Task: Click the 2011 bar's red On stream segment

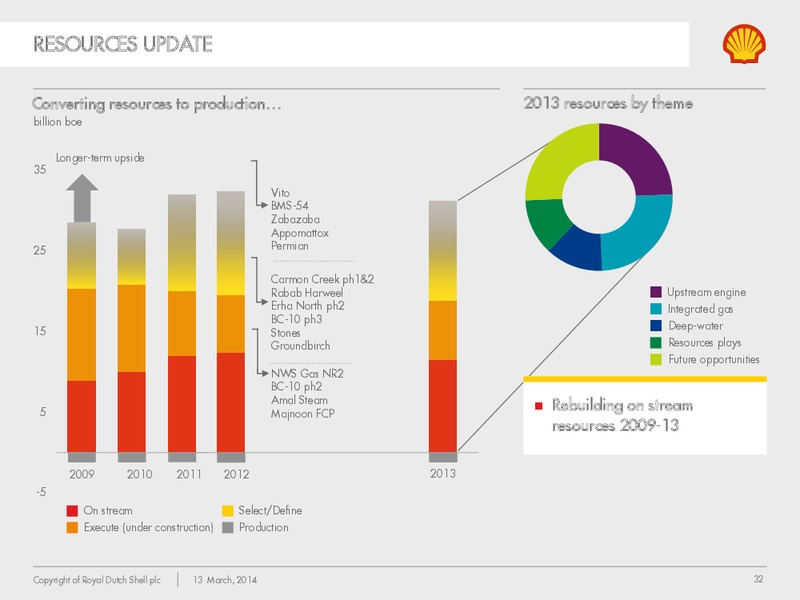Action: tap(182, 404)
